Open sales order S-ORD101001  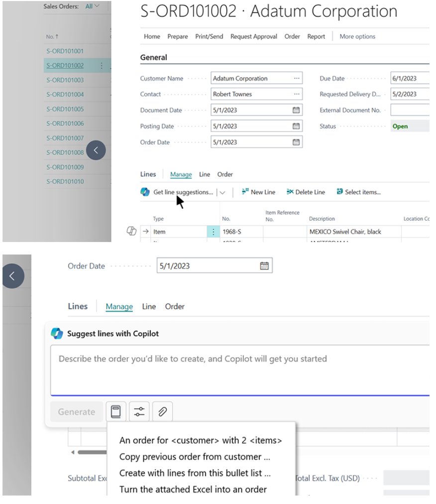click(x=65, y=51)
